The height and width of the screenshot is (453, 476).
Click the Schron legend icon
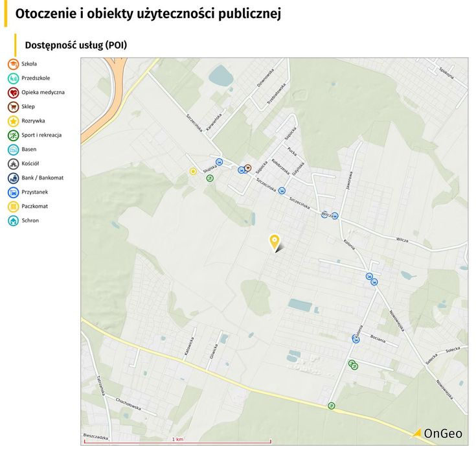[x=14, y=221]
